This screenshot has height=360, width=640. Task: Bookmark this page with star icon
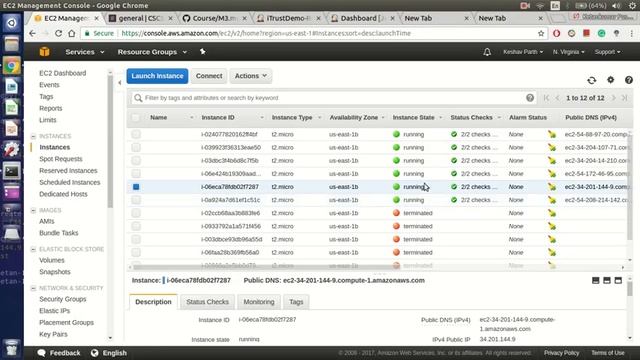[x=541, y=33]
